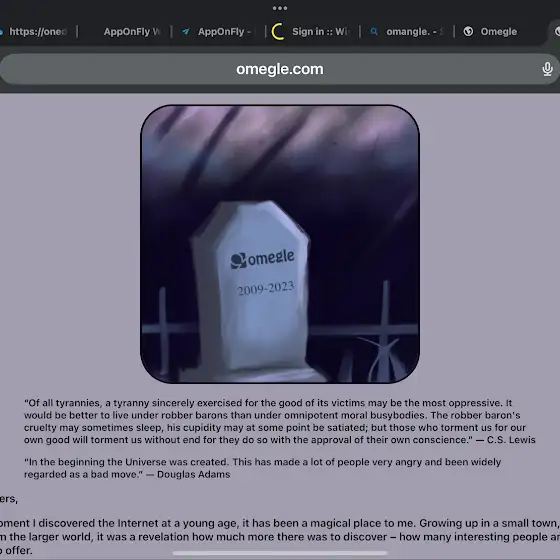Click the globe icon on Omegle tab

coord(468,32)
